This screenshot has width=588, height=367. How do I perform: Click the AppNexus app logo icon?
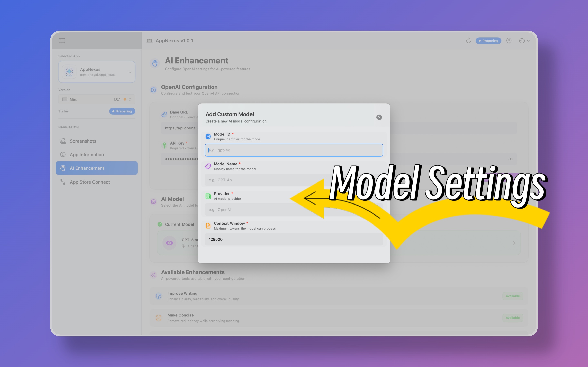click(69, 72)
